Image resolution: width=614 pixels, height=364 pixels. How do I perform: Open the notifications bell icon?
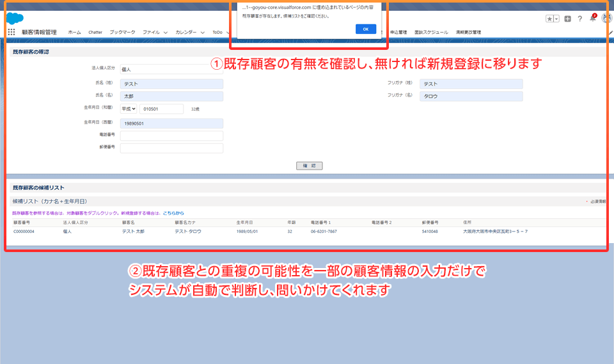coord(592,19)
